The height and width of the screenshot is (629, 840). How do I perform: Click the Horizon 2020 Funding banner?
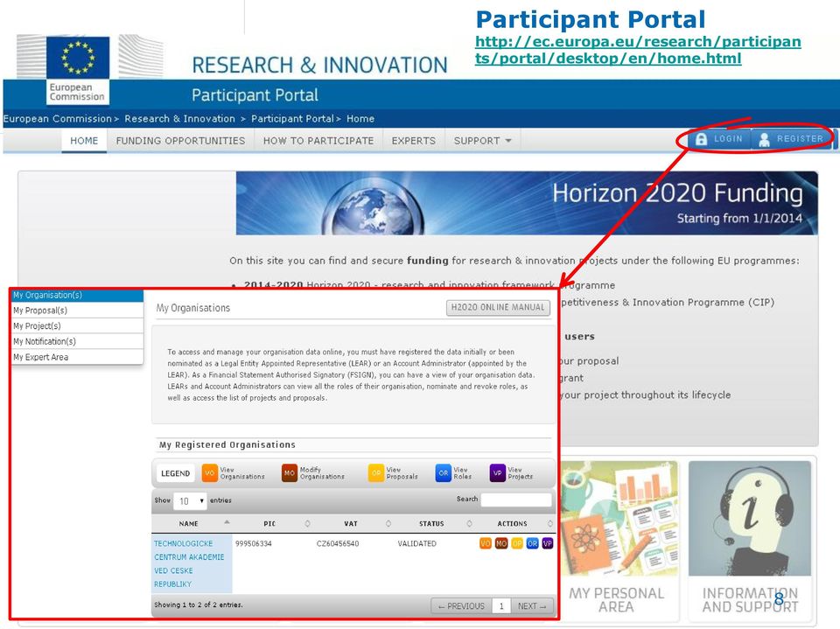click(x=527, y=203)
